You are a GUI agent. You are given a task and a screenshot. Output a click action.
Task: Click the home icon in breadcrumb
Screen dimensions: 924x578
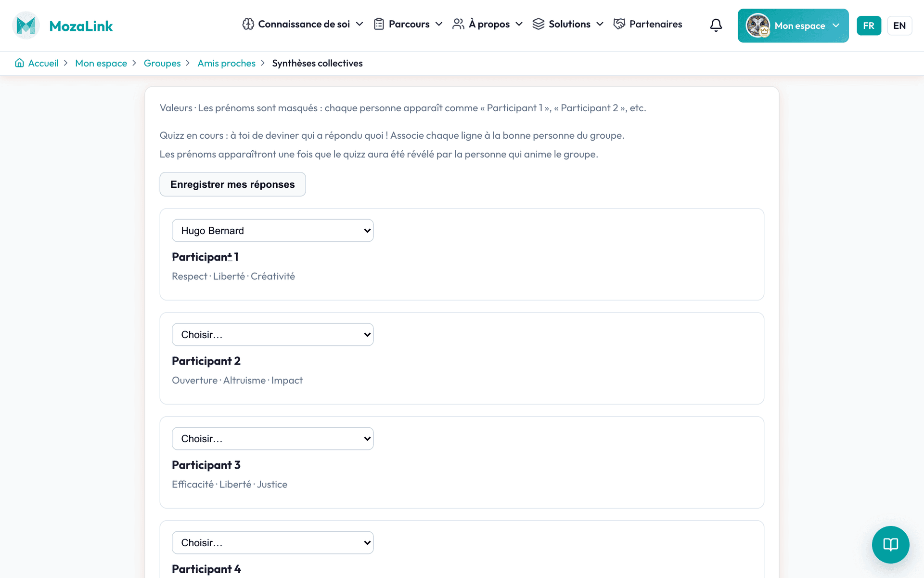[x=20, y=63]
